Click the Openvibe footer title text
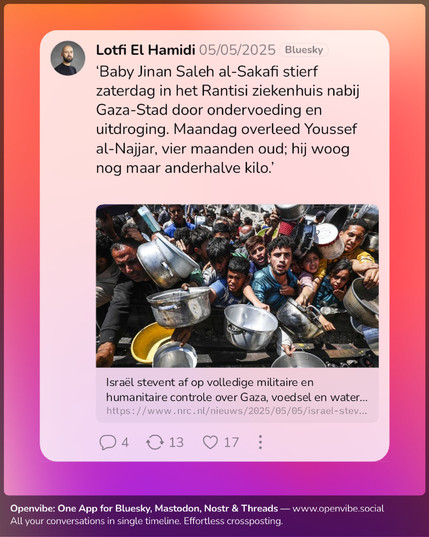Image resolution: width=429 pixels, height=537 pixels. [144, 509]
